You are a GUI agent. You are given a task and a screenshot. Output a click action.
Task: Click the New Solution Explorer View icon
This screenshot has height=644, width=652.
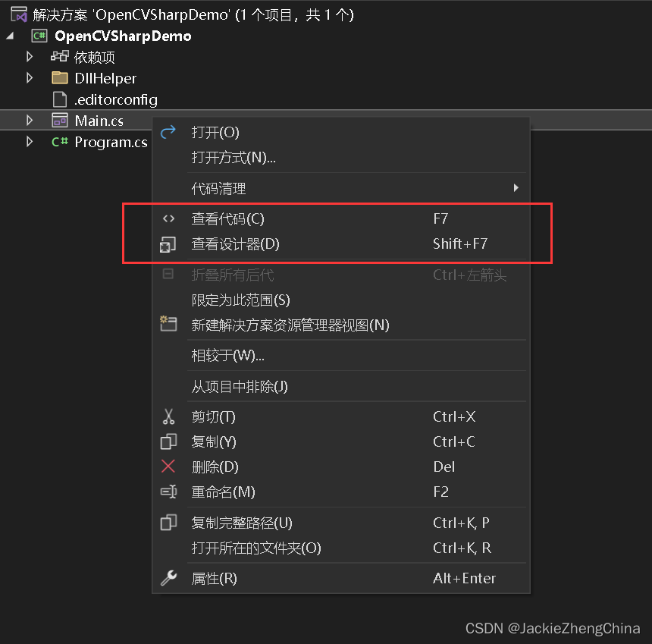[x=168, y=323]
